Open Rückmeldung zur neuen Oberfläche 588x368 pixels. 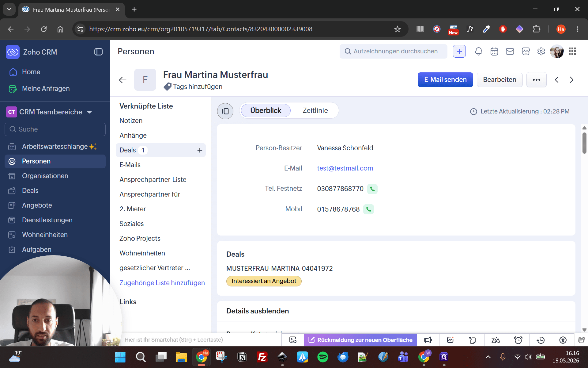click(x=360, y=340)
